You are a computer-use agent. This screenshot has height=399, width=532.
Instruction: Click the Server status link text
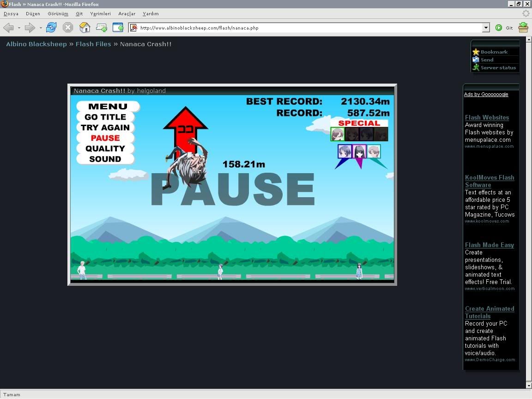pos(498,67)
